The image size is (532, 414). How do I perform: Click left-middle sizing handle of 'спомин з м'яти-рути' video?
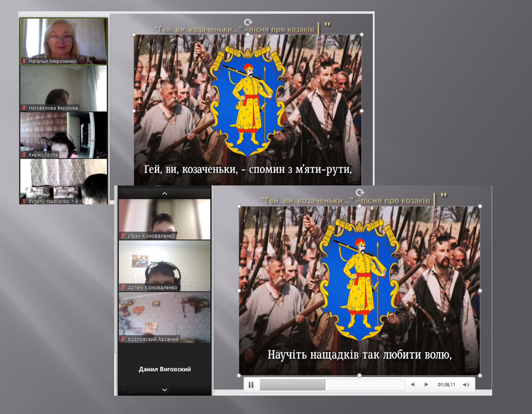(x=134, y=111)
